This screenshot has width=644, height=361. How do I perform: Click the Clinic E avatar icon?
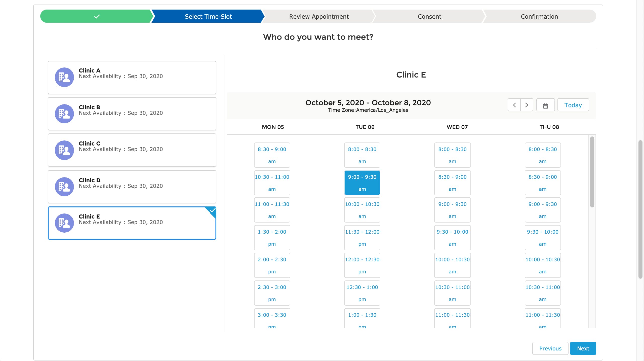tap(64, 223)
